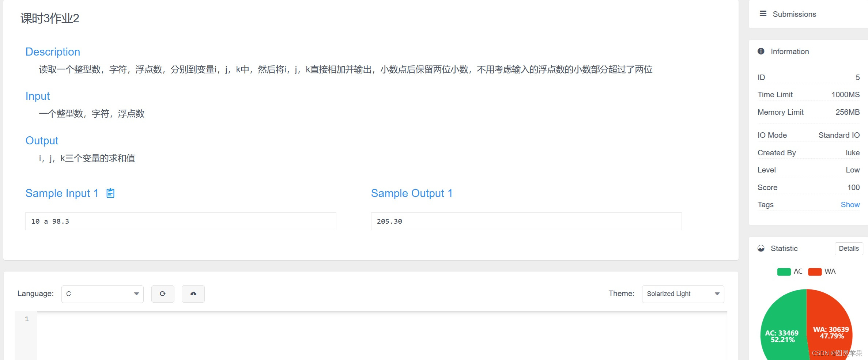868x360 pixels.
Task: Click the 'Theme:' label
Action: click(x=621, y=293)
